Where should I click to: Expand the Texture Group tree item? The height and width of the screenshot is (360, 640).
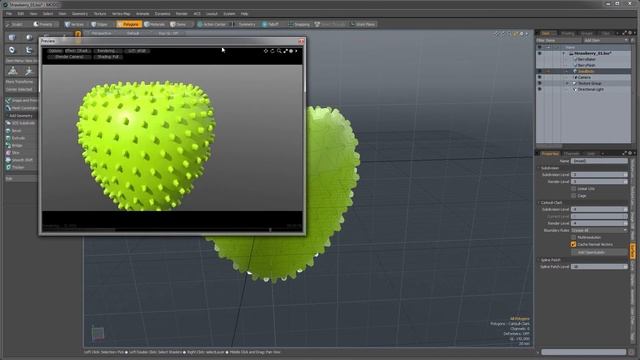coord(567,83)
